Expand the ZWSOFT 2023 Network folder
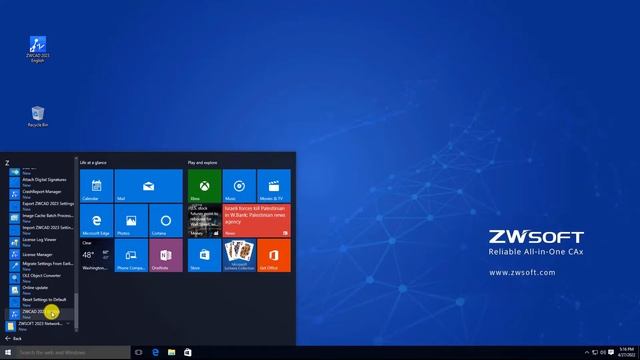The width and height of the screenshot is (640, 360). pyautogui.click(x=39, y=326)
